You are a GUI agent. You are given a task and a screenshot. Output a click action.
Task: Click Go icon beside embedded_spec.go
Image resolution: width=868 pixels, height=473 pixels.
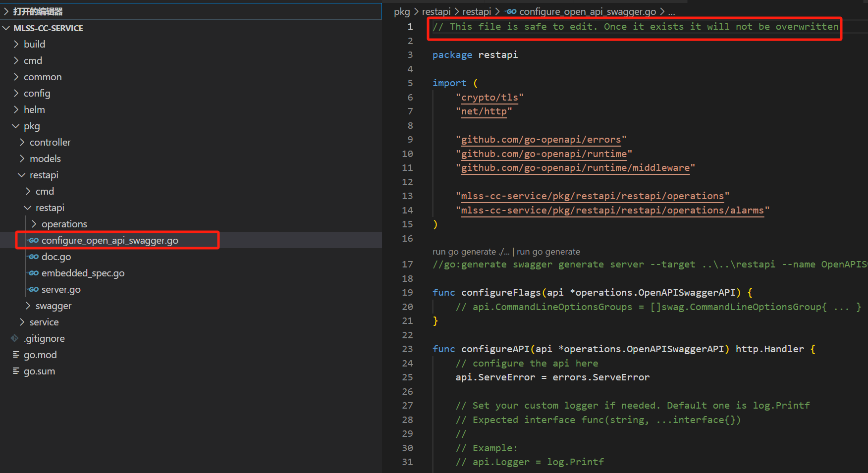click(x=34, y=273)
